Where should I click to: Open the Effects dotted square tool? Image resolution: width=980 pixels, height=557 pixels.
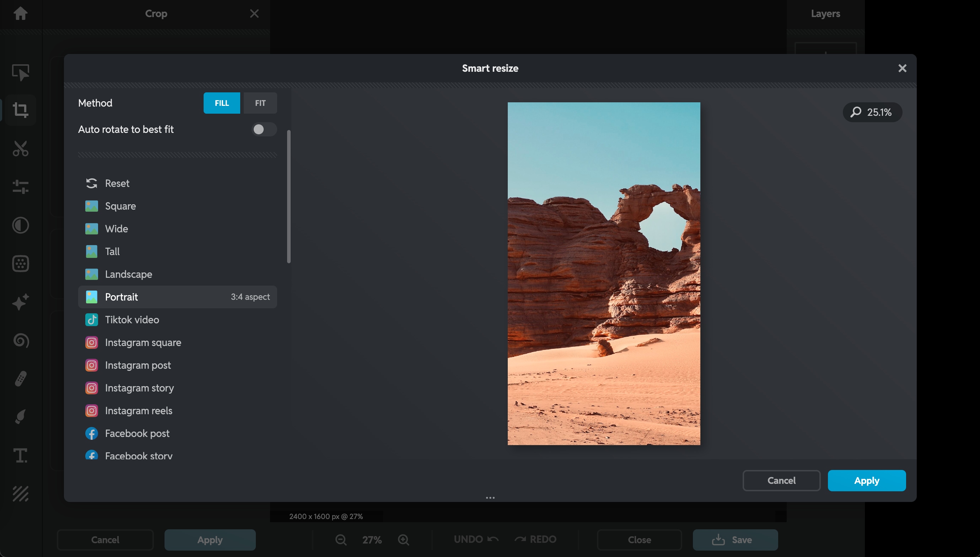pyautogui.click(x=21, y=264)
